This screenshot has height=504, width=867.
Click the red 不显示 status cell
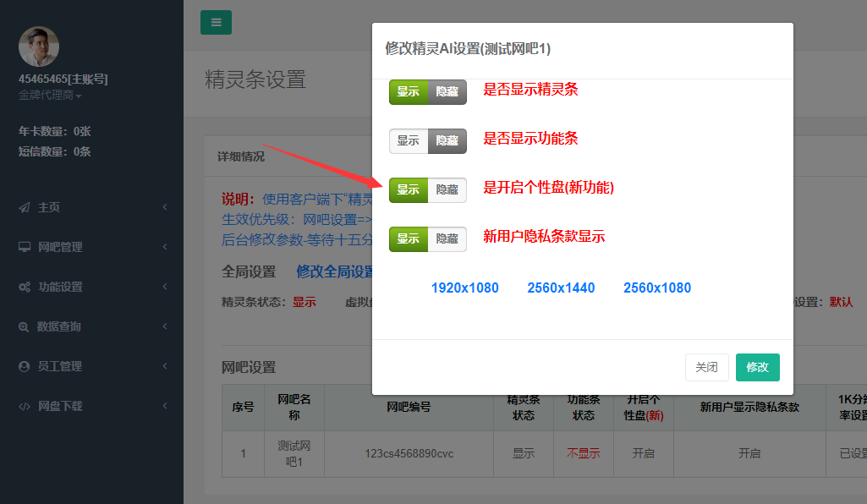[x=584, y=454]
